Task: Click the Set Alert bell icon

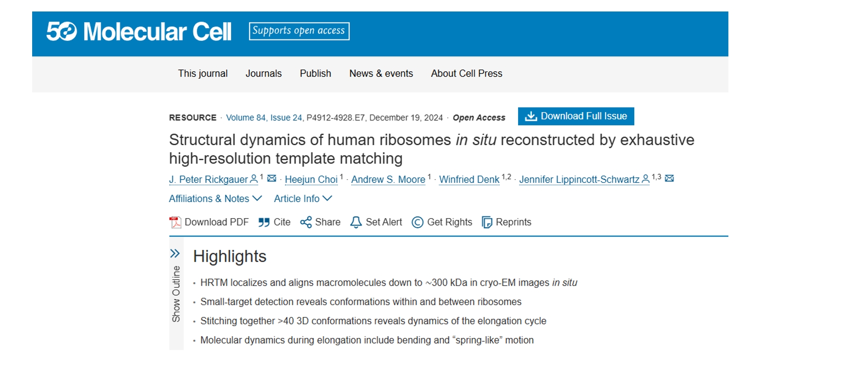Action: coord(356,222)
